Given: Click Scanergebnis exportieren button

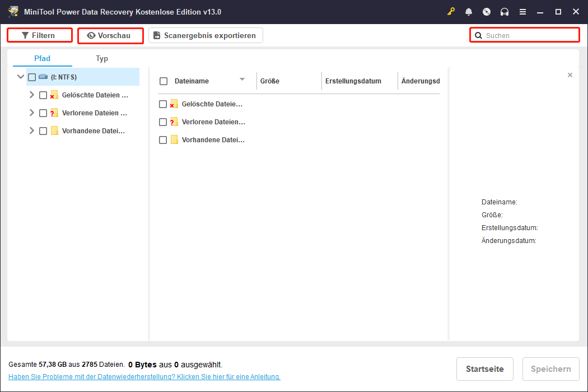Looking at the screenshot, I should tap(206, 35).
